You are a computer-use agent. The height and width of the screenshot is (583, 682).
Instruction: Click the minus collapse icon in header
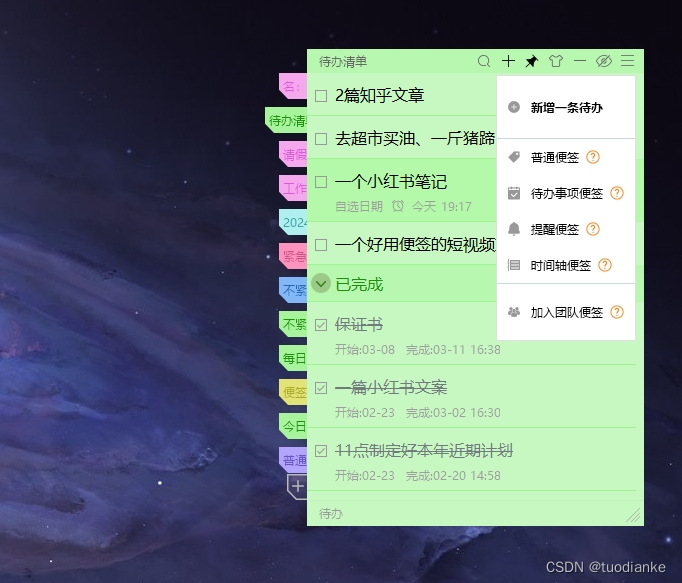click(x=580, y=61)
